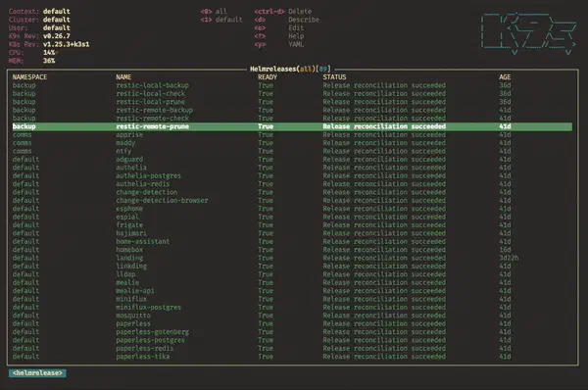Select the mealie-api helmrelease
588x390 pixels.
[x=292, y=291]
